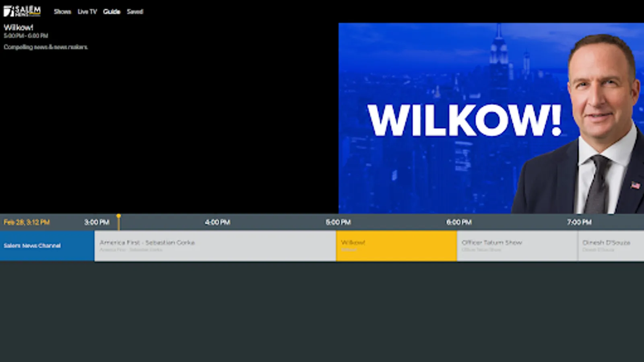The image size is (644, 362).
Task: Click the 7:00 PM time label
Action: (579, 222)
